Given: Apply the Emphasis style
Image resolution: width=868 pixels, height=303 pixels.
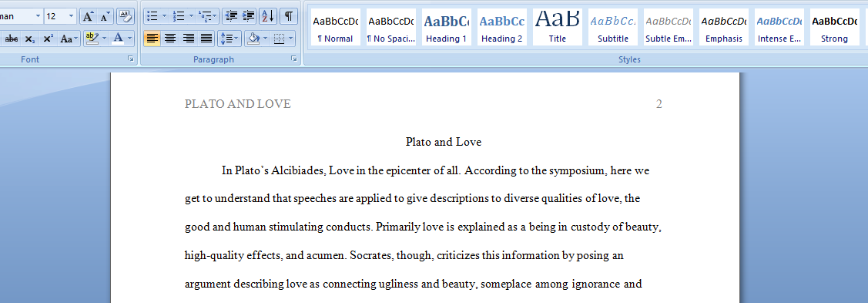Looking at the screenshot, I should pos(723,27).
